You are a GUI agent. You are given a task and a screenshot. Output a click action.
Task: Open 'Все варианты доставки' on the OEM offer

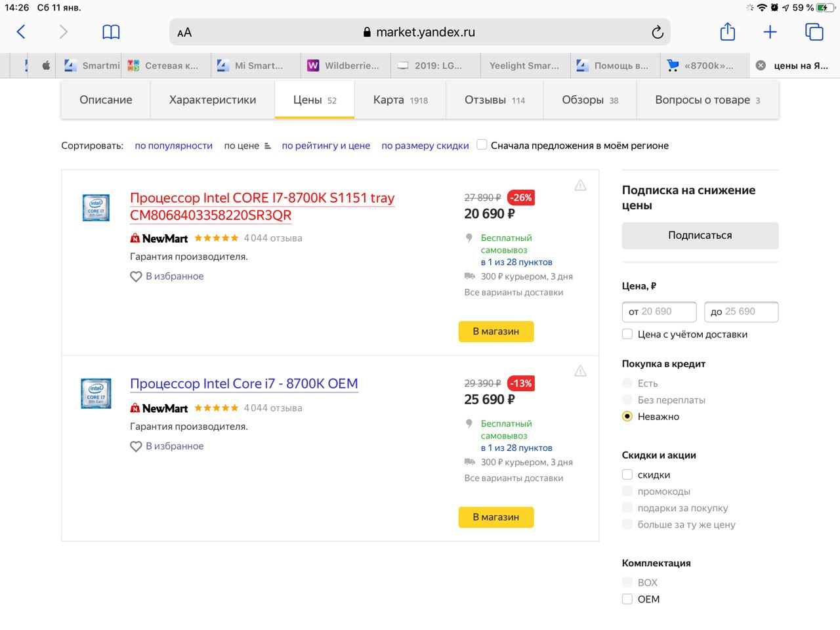pyautogui.click(x=514, y=478)
